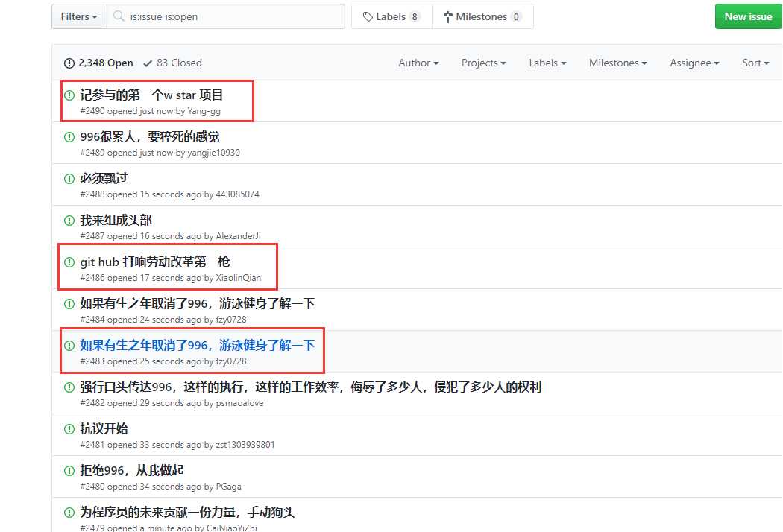View author PGaga's issues
The width and height of the screenshot is (783, 532).
(x=228, y=487)
